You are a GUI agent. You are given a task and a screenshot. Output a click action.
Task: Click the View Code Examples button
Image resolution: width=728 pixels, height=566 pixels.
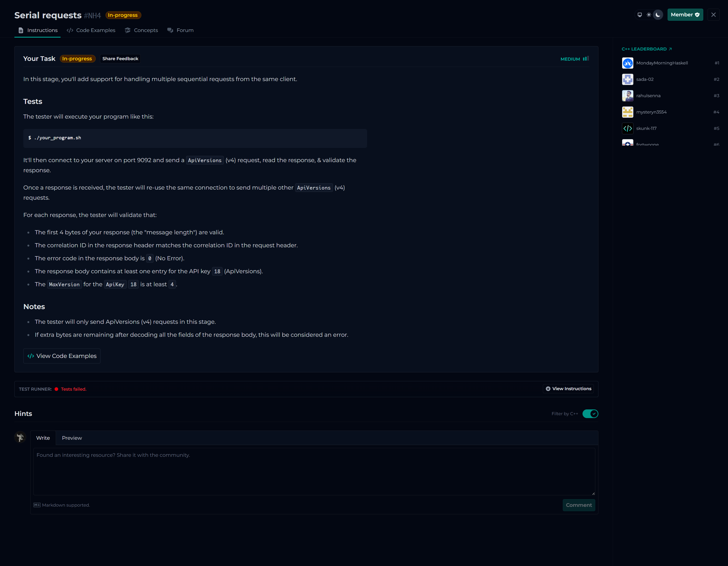point(62,356)
